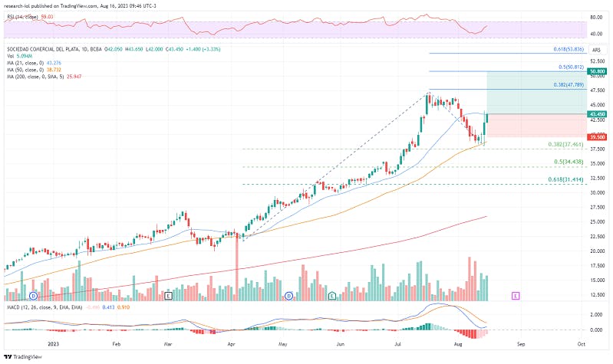
Task: Click the 2023 label on time axis
Action: (53, 344)
